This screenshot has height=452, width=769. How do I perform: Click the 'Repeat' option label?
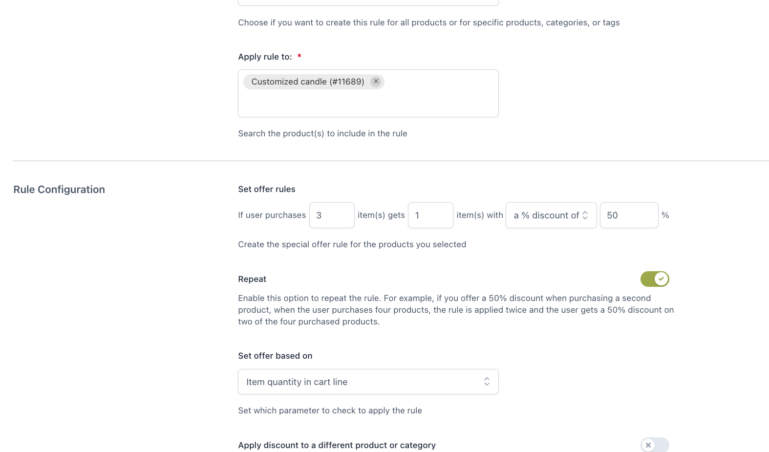coord(252,279)
